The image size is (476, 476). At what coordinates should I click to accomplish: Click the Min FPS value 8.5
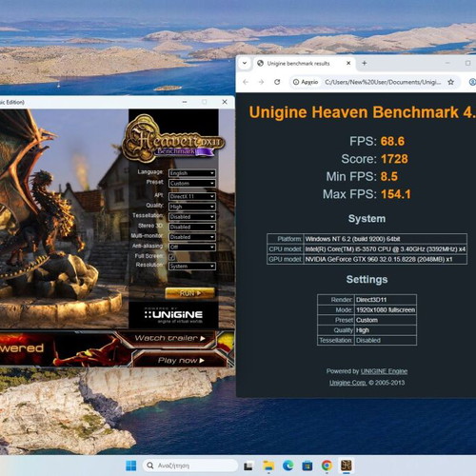click(388, 176)
